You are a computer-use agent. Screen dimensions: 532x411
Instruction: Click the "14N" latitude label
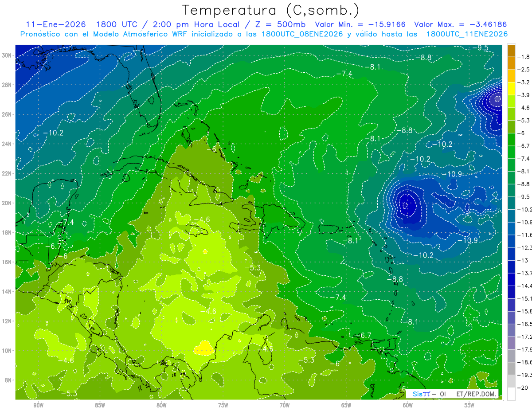[x=8, y=292]
